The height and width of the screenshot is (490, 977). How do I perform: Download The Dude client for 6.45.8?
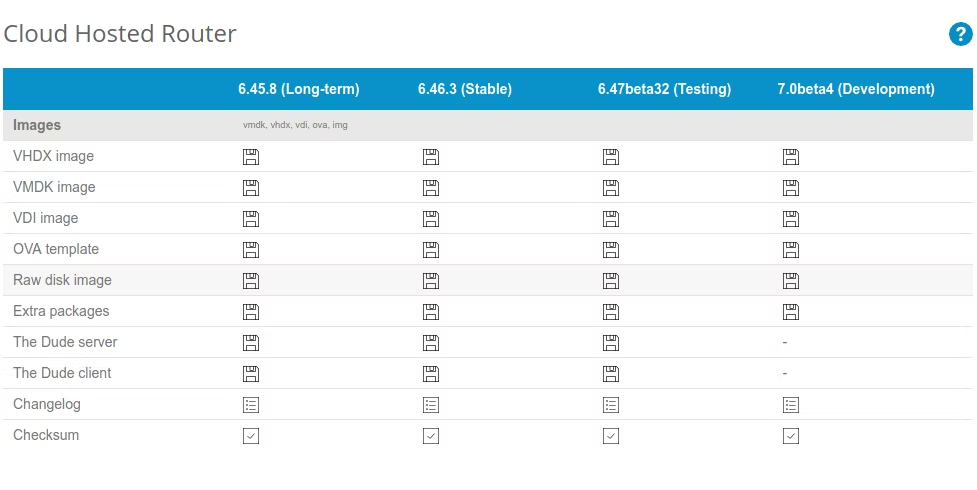click(251, 374)
